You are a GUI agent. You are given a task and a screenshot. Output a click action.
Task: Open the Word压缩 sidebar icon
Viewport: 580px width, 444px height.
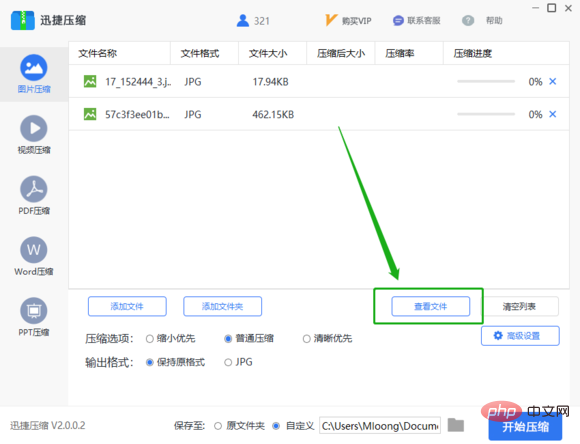34,250
